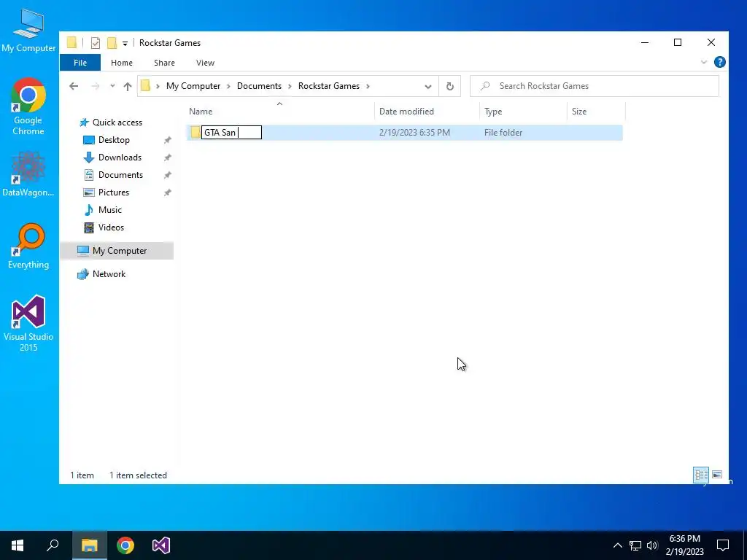Click File Explorer on the taskbar
Image resolution: width=747 pixels, height=560 pixels.
(x=89, y=545)
